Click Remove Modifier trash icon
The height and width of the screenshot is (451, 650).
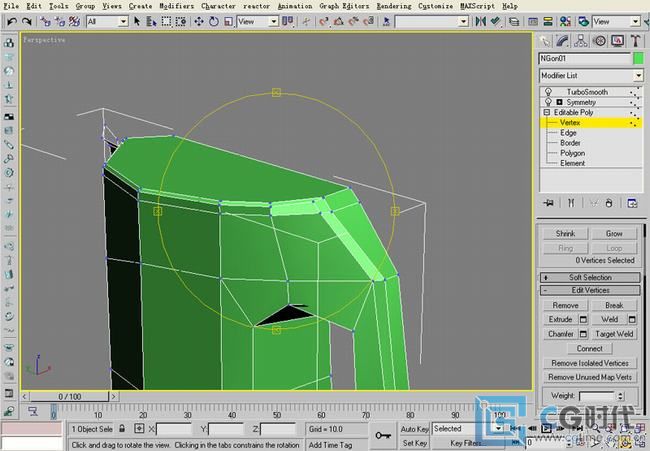(x=609, y=203)
